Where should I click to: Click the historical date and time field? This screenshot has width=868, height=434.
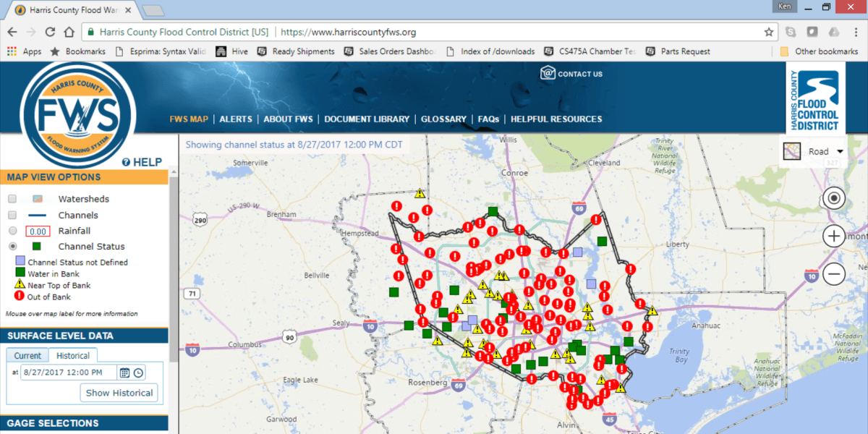[69, 373]
